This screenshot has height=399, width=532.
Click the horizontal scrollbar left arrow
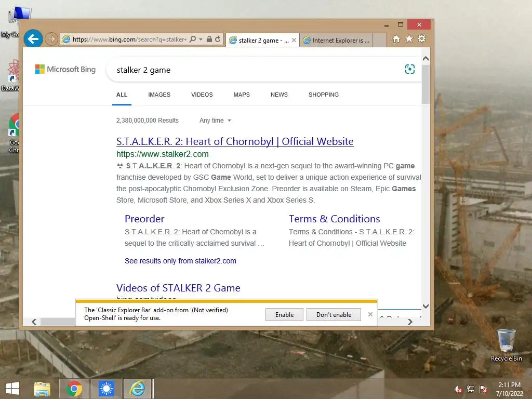pyautogui.click(x=34, y=322)
